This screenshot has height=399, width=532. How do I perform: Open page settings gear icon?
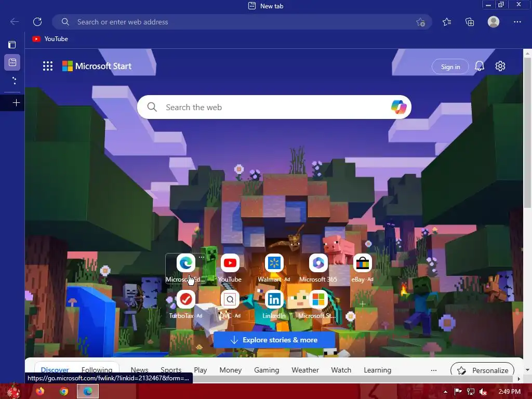500,66
